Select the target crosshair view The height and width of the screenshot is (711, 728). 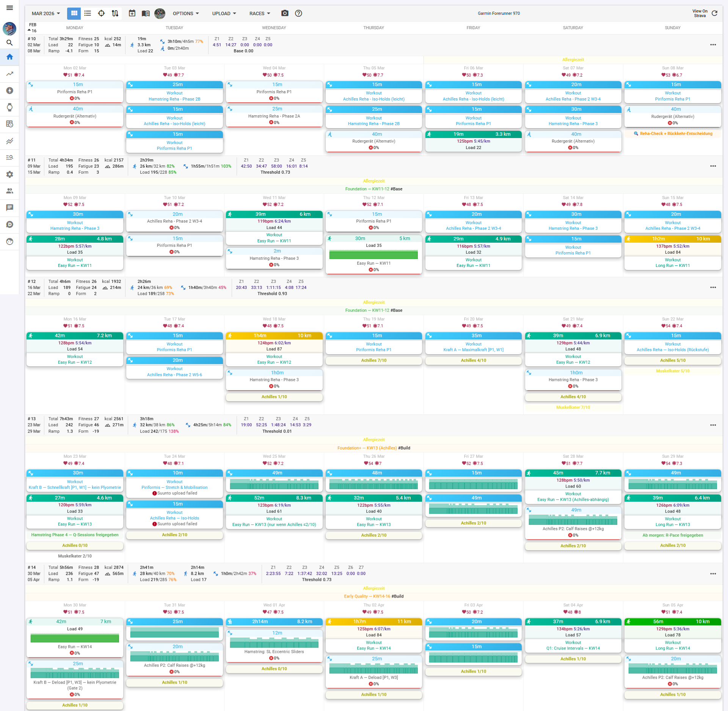(x=101, y=13)
